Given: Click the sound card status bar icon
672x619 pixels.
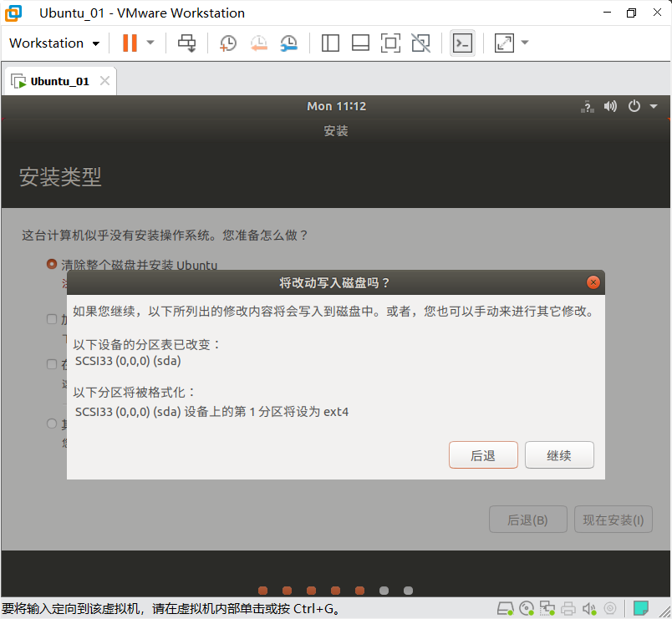Looking at the screenshot, I should (x=589, y=608).
